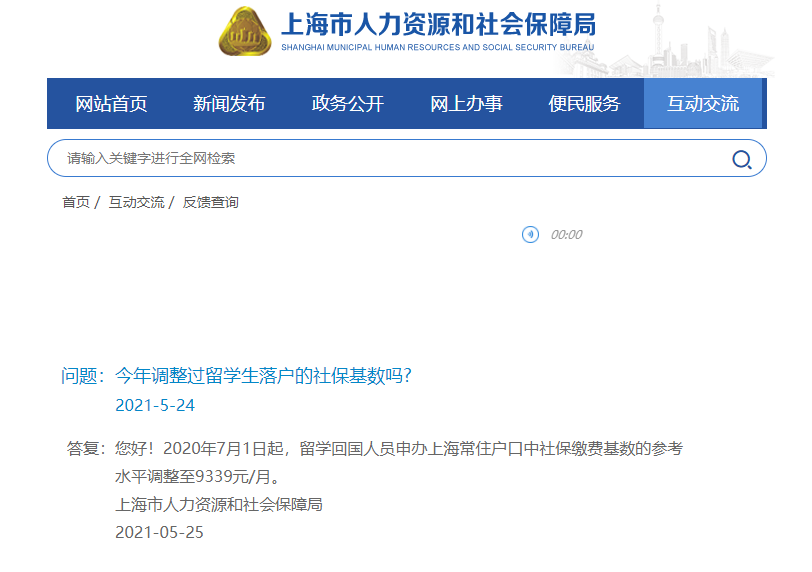Click the audio time 00:00 label

pos(567,235)
